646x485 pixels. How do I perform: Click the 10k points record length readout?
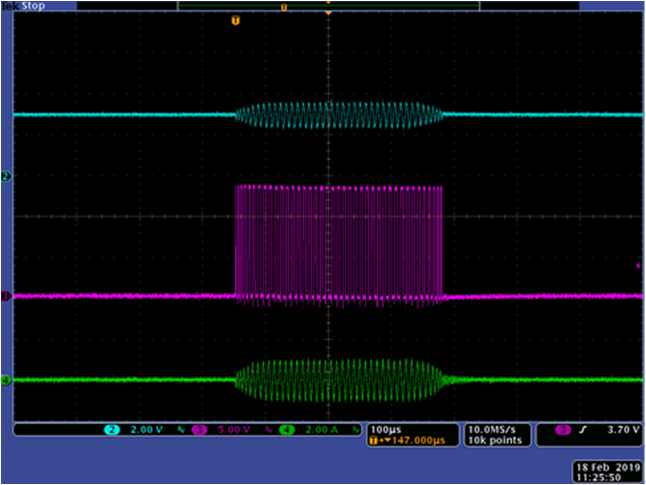487,439
